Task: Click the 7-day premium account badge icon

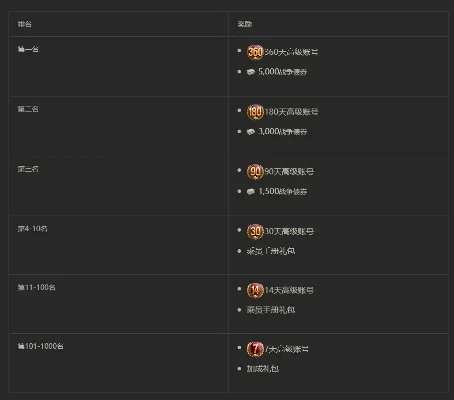Action: click(x=255, y=349)
